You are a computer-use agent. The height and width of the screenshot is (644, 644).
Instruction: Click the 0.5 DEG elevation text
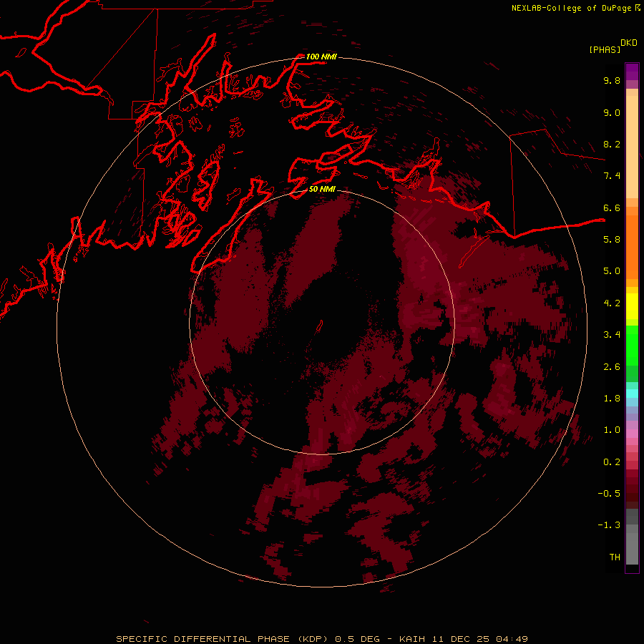(358, 639)
